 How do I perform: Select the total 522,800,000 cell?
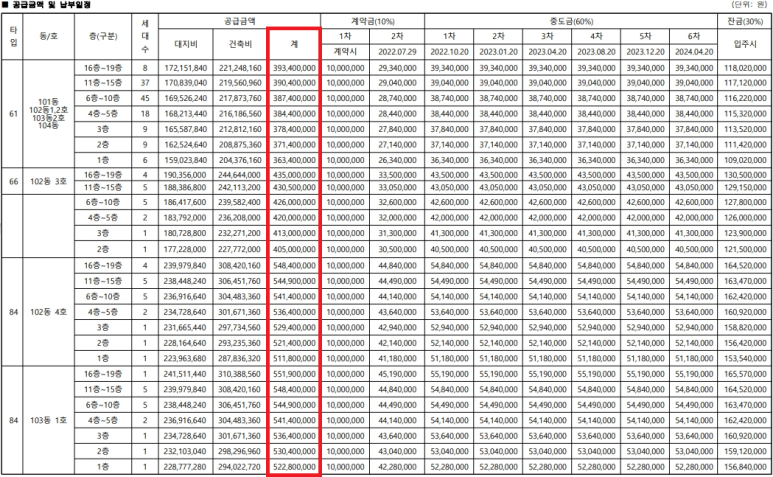coord(294,467)
